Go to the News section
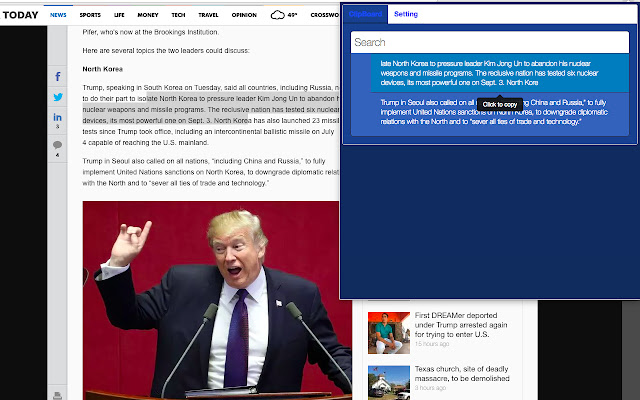The image size is (640, 400). (59, 15)
